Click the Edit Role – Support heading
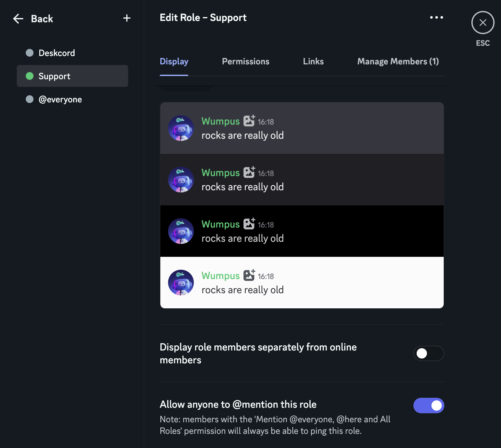Screen dimensions: 501x448 pyautogui.click(x=203, y=18)
